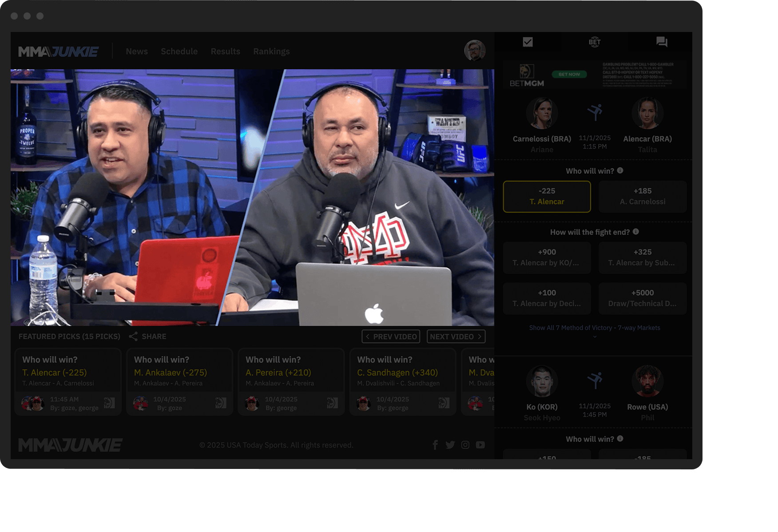
Task: Open the chat messages tab icon
Action: click(662, 42)
